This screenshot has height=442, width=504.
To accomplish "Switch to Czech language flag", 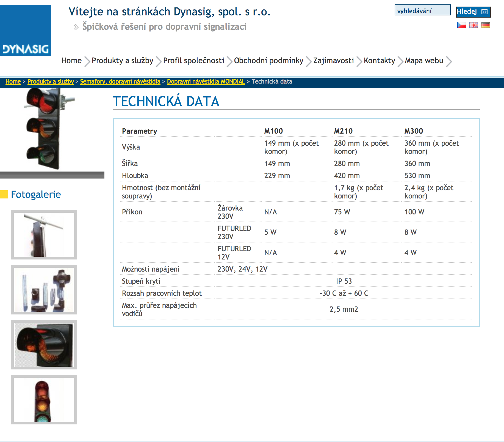I will [461, 25].
